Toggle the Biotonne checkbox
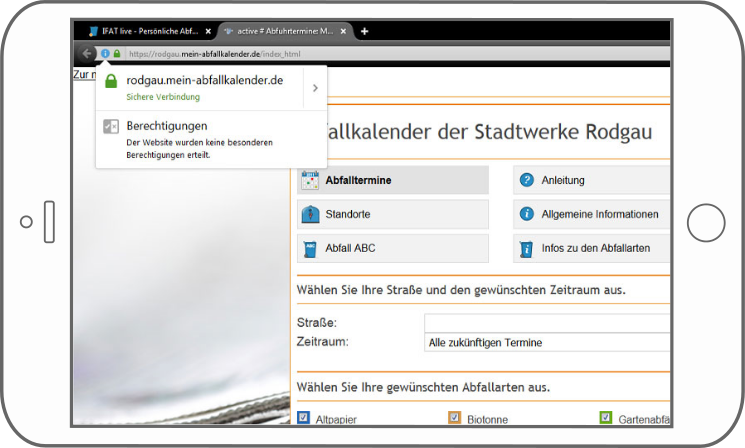This screenshot has height=448, width=745. [x=454, y=418]
